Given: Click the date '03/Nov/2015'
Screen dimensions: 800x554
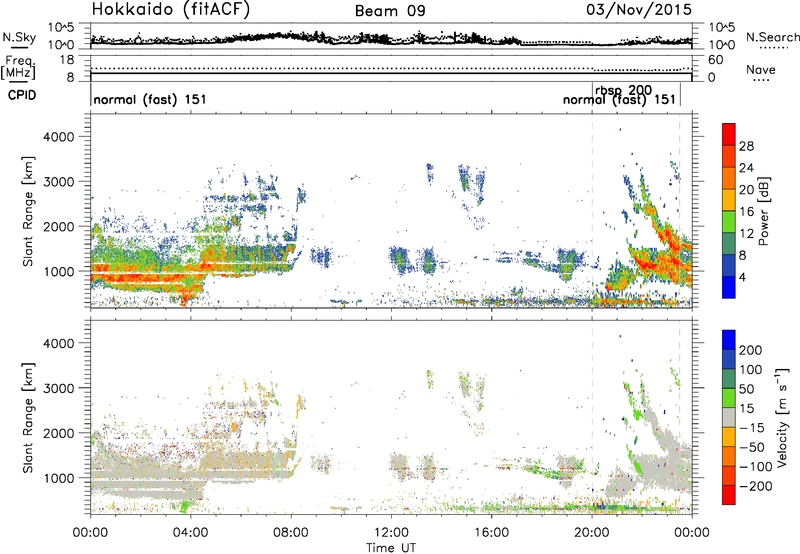Looking at the screenshot, I should tap(639, 10).
